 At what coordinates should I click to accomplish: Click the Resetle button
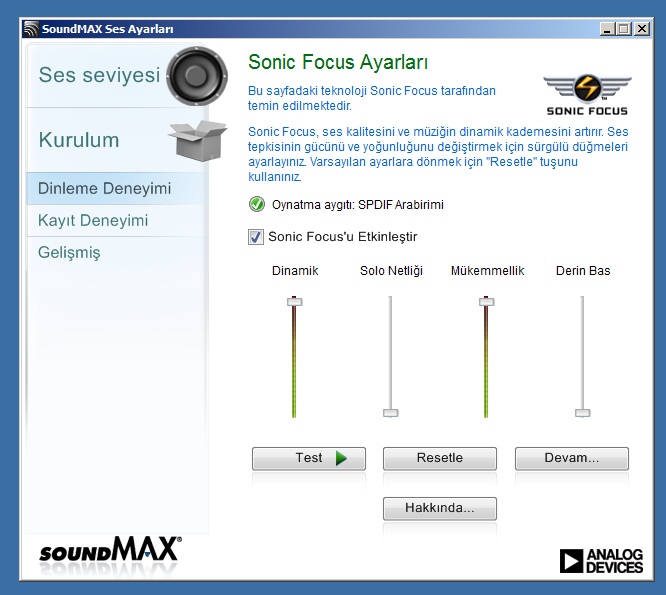click(x=440, y=458)
